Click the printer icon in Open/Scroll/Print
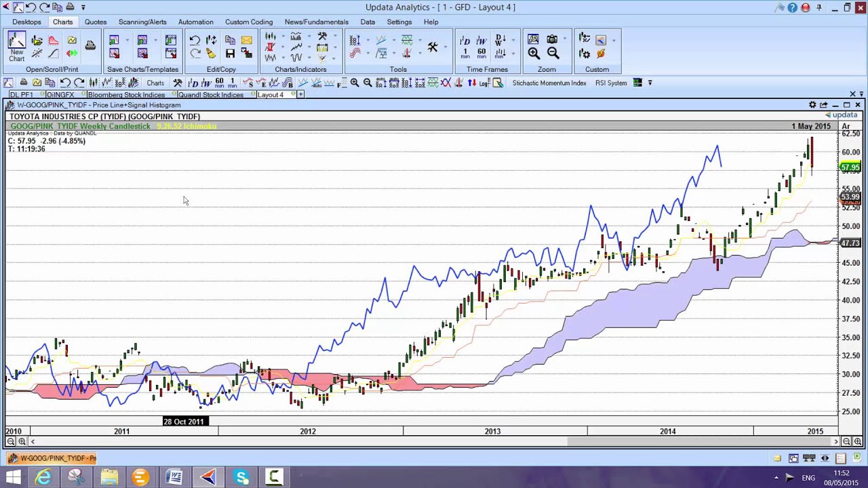868x488 pixels. [90, 46]
